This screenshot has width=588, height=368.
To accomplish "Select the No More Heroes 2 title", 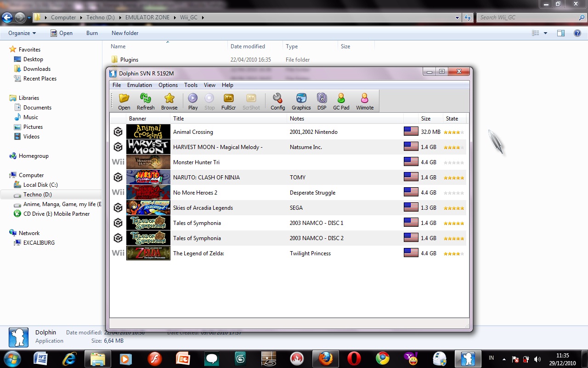I will [195, 193].
